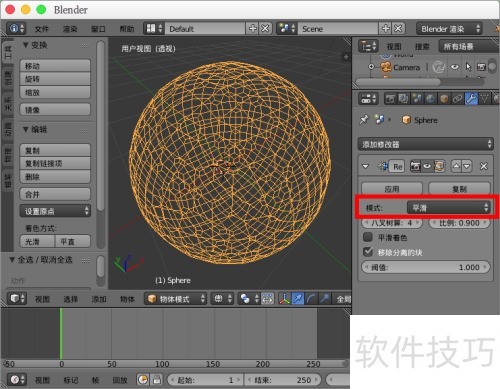Select the rotate manipulator arc icon
Screen dimensions: 500x389
point(311,298)
